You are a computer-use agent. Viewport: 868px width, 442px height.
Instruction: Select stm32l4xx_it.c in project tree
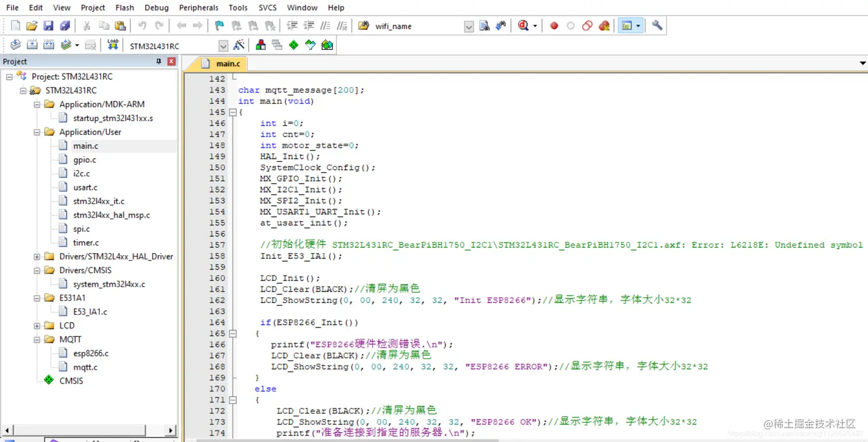pos(99,201)
